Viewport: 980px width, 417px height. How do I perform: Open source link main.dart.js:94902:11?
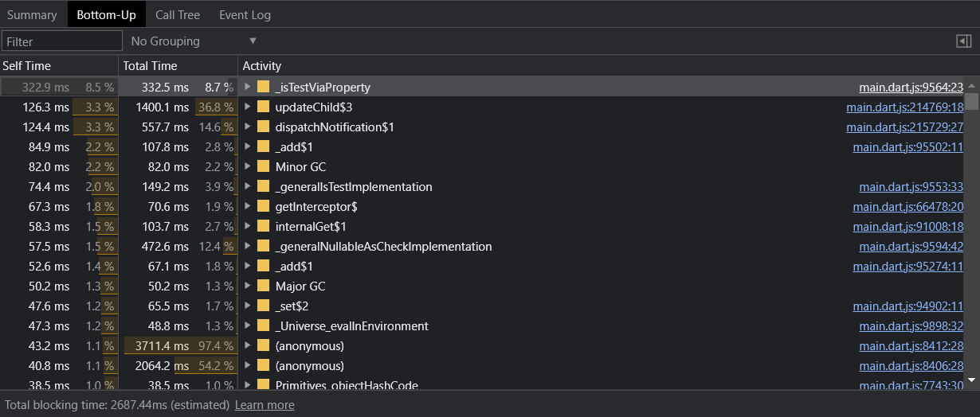907,306
